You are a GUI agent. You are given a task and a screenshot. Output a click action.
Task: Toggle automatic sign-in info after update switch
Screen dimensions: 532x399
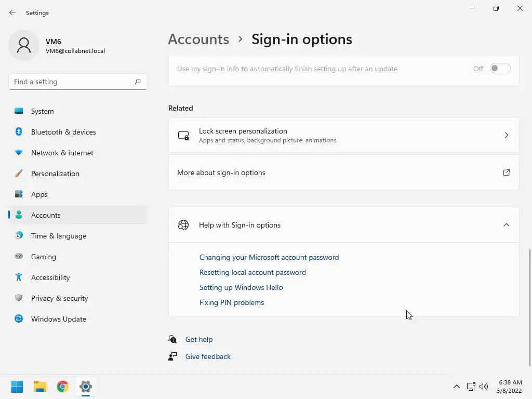click(500, 69)
